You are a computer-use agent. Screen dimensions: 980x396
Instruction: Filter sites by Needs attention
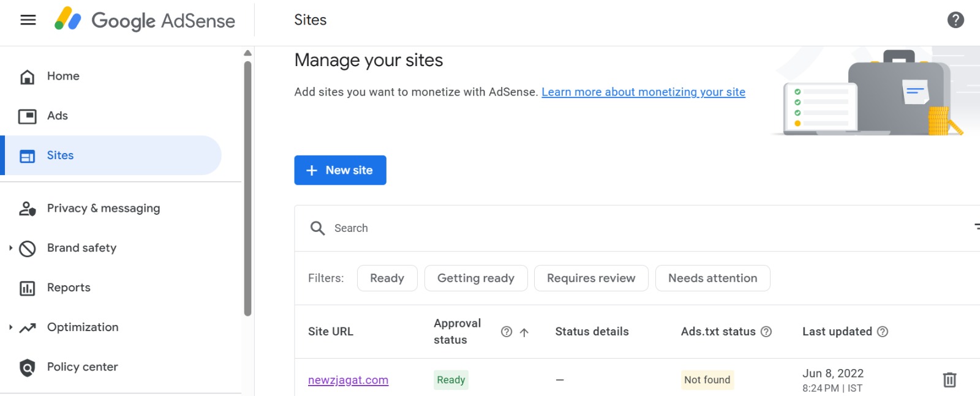(713, 278)
